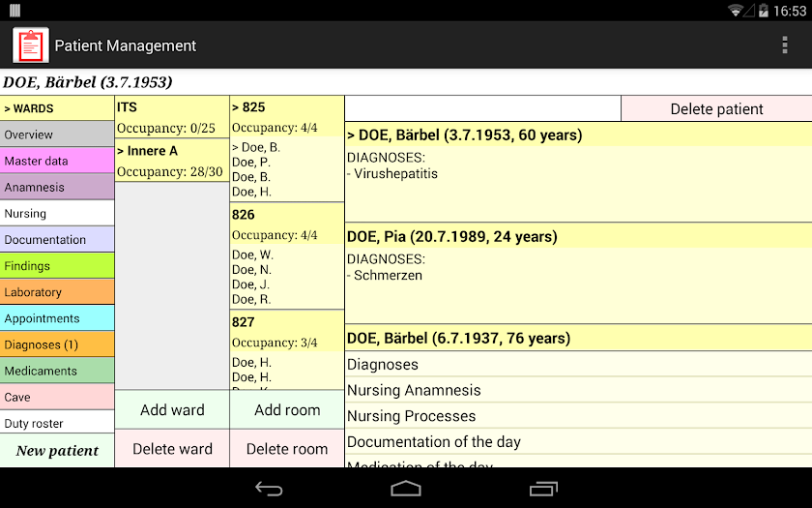Open Diagnoses (1) section

(x=57, y=344)
